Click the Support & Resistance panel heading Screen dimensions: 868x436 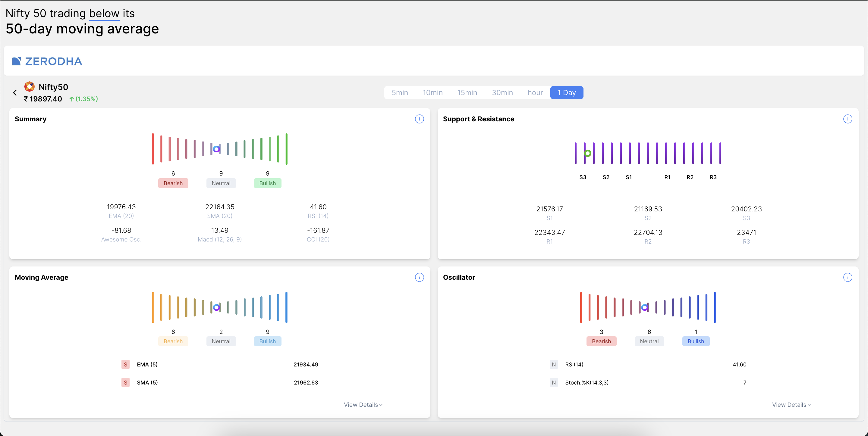click(478, 119)
